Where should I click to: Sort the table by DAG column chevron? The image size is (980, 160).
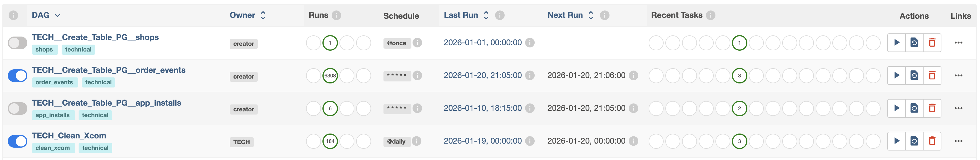pos(58,15)
